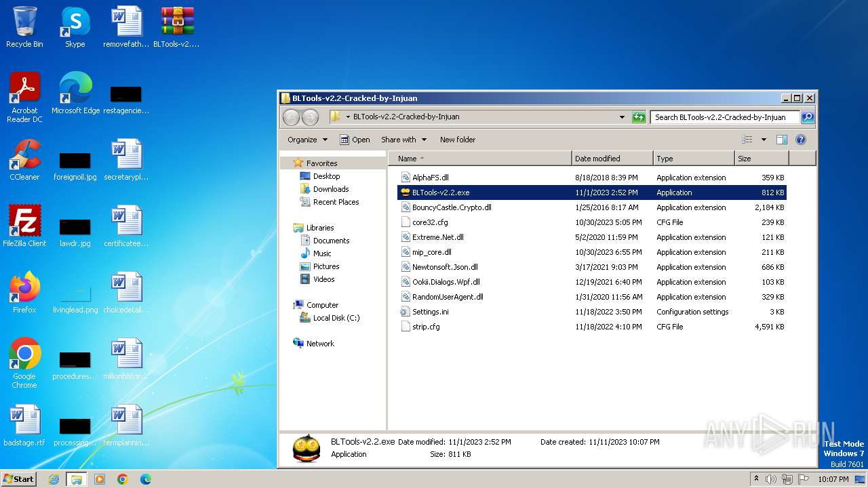Viewport: 868px width, 488px height.
Task: Select the mip_core.dll file
Action: pos(591,252)
